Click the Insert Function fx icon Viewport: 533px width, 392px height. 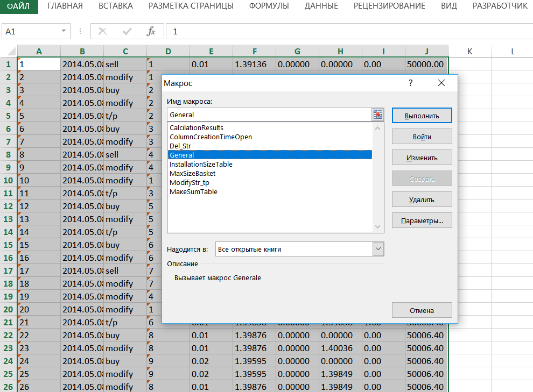[151, 32]
